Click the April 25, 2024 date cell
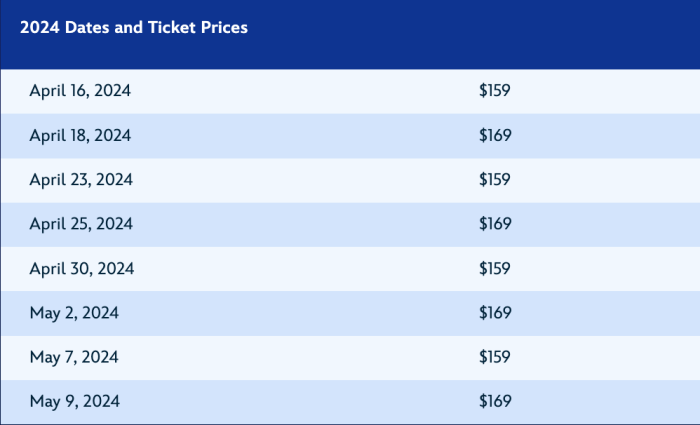Viewport: 700px width, 425px height. point(80,224)
